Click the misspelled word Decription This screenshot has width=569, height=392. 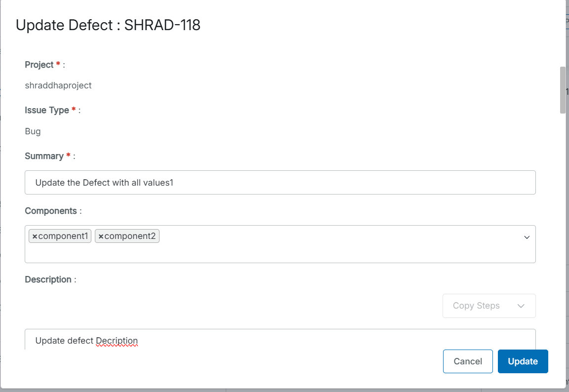coord(117,341)
